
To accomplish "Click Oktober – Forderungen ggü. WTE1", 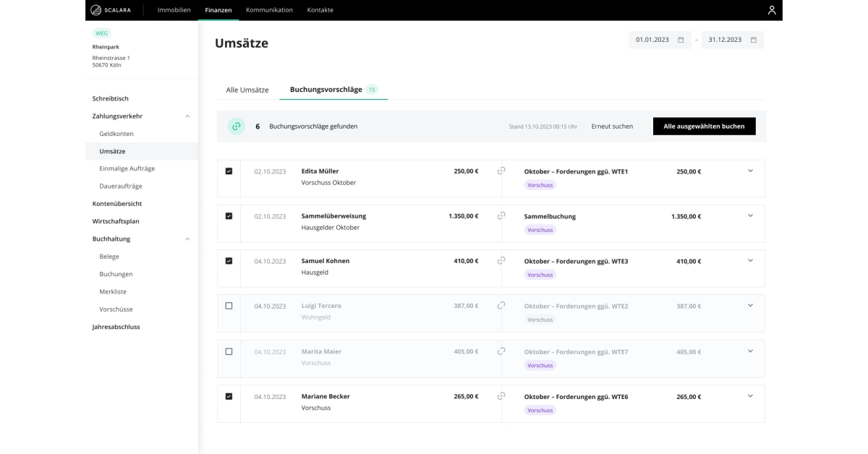I will point(576,171).
